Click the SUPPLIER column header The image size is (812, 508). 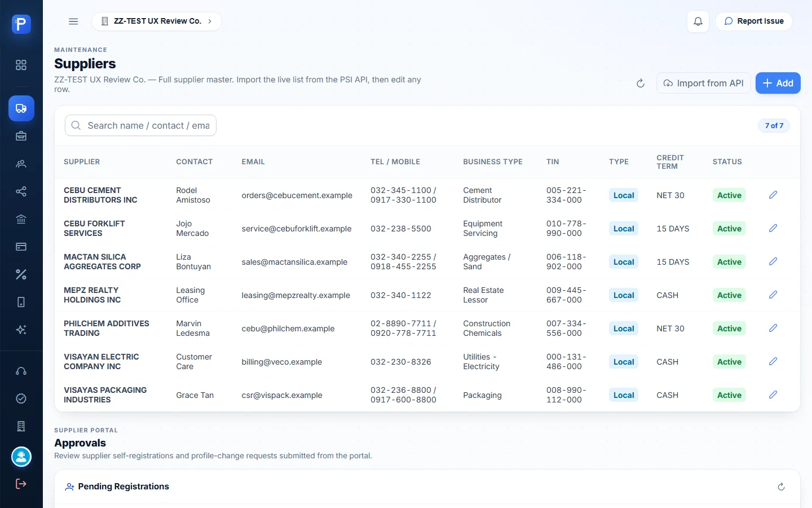pos(82,162)
